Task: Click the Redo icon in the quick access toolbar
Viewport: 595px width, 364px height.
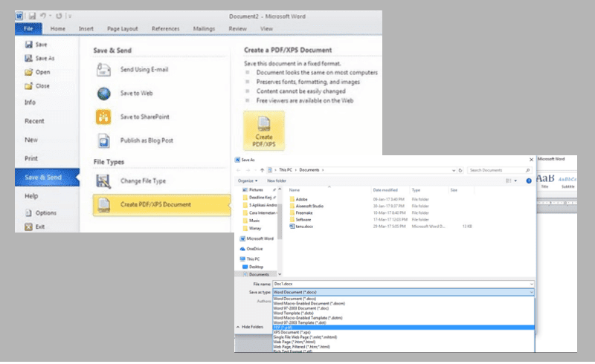Action: pyautogui.click(x=59, y=16)
